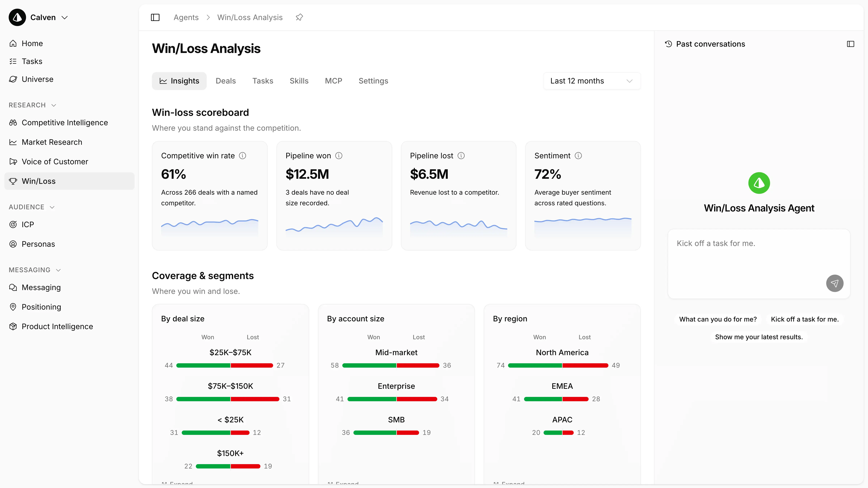
Task: Click Win/Loss Analysis breadcrumb
Action: (250, 18)
